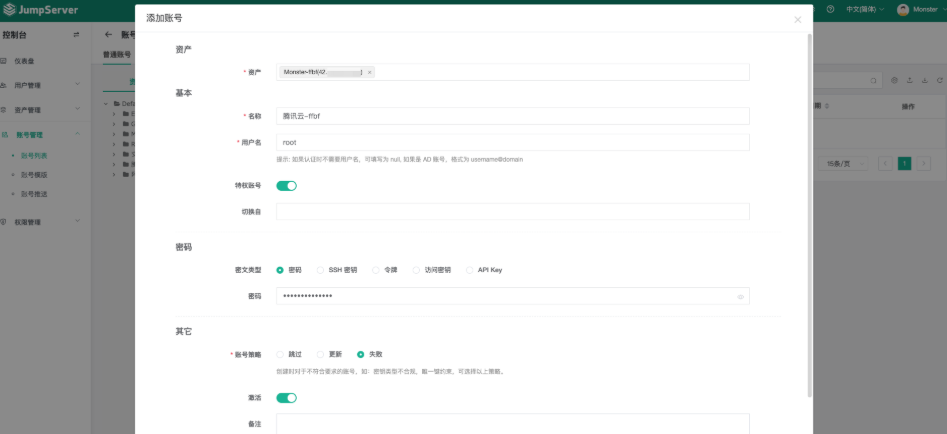This screenshot has height=434, width=947.
Task: Open the 中文(简体) language dropdown
Action: pyautogui.click(x=865, y=10)
